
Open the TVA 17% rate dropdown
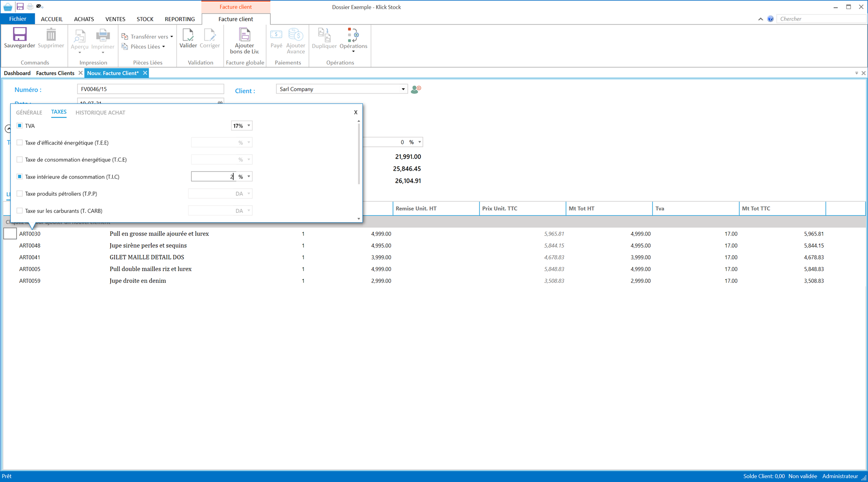pyautogui.click(x=249, y=125)
